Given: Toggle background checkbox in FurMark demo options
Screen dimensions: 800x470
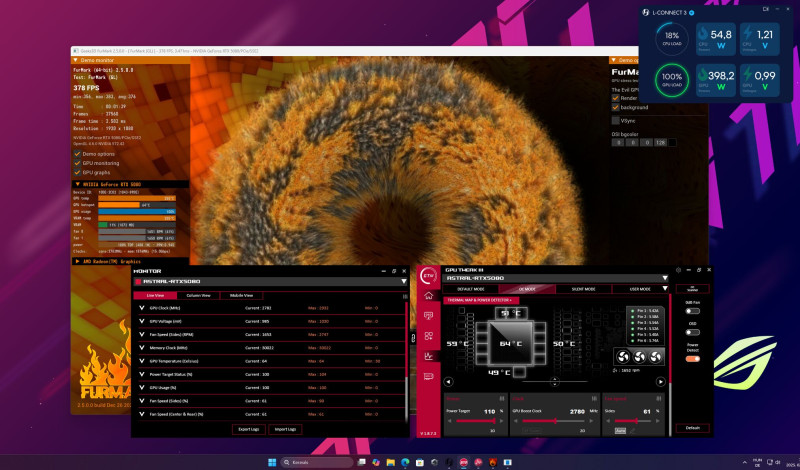Looking at the screenshot, I should point(615,107).
